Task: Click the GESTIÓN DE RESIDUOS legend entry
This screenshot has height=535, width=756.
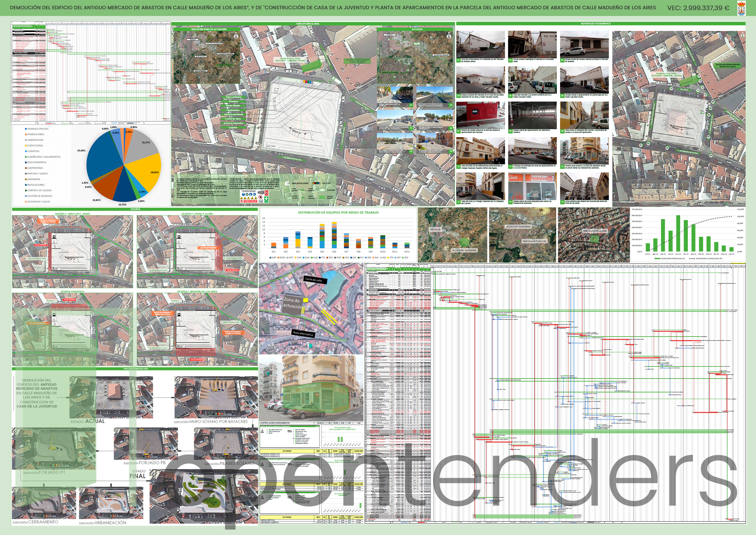Action: pos(39,196)
